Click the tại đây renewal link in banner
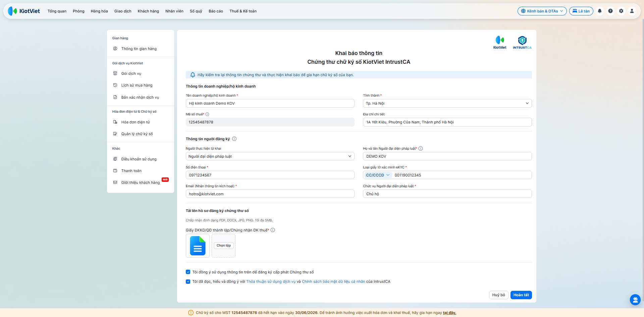This screenshot has width=644, height=317. 449,313
